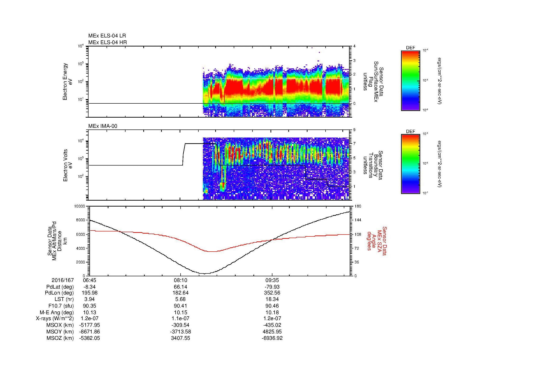Click the 'Electron Volts eV' axis label

pyautogui.click(x=67, y=165)
